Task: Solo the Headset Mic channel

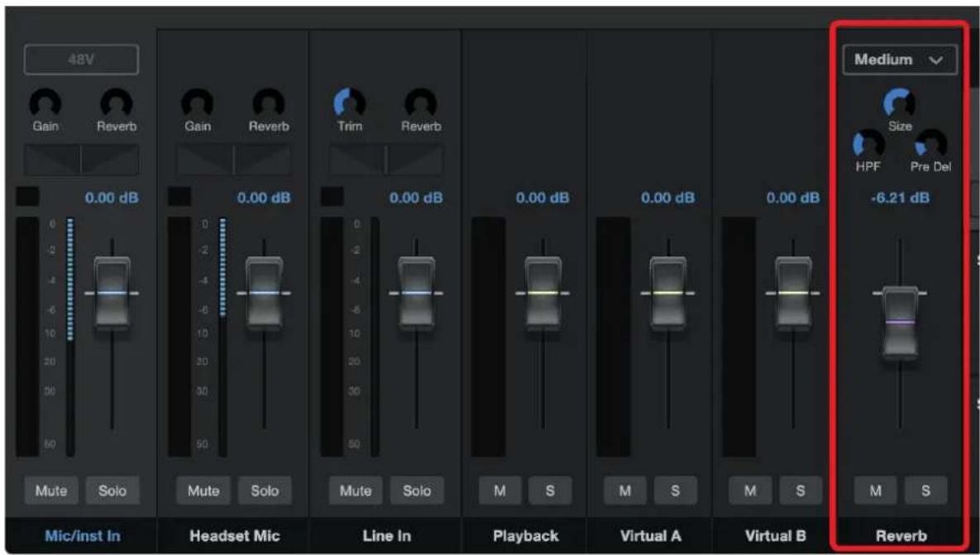Action: point(265,490)
